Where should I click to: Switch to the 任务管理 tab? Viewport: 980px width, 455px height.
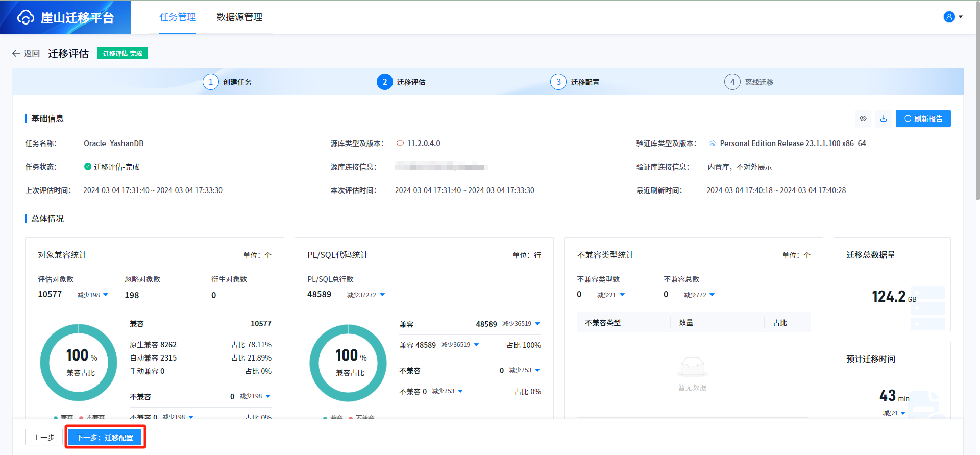point(178,17)
